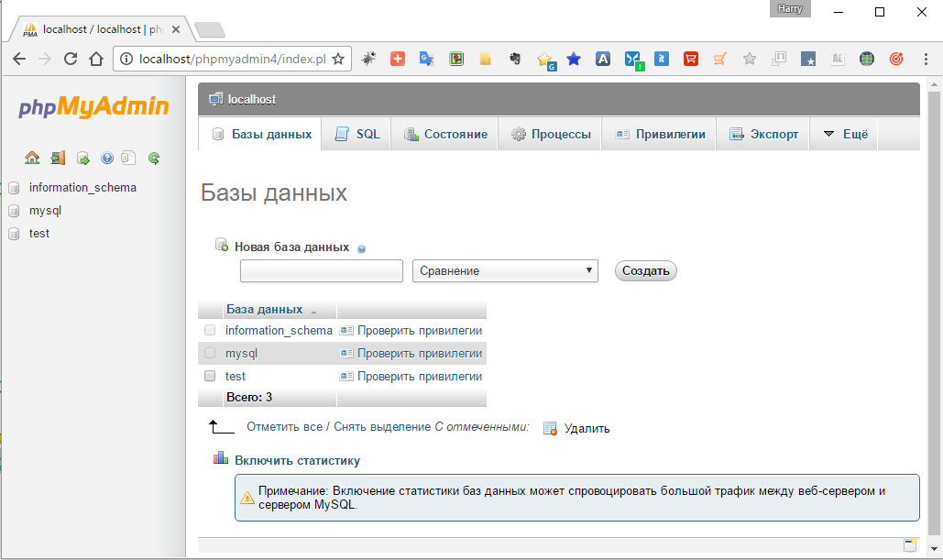Open the Привилегии tab

[659, 134]
